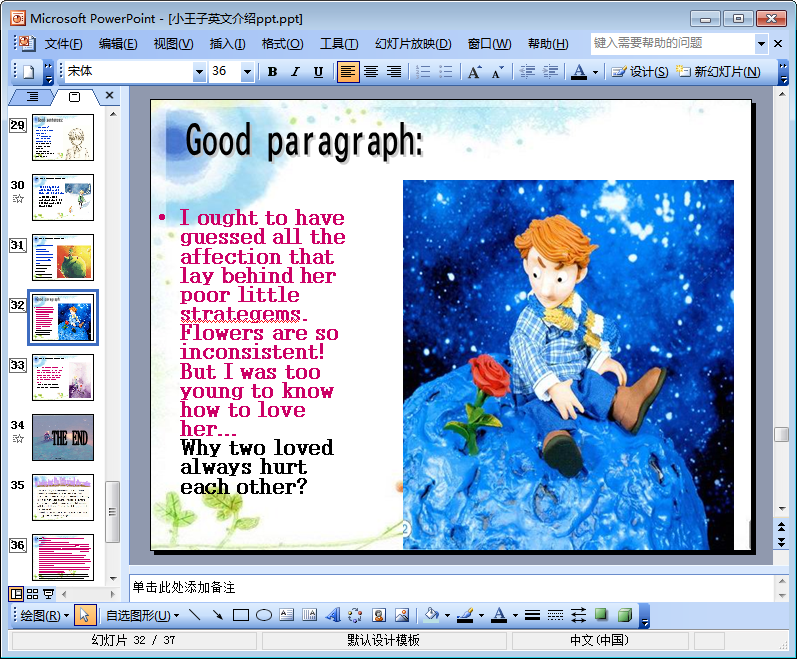
Task: Open 编辑(E) menu
Action: click(118, 44)
